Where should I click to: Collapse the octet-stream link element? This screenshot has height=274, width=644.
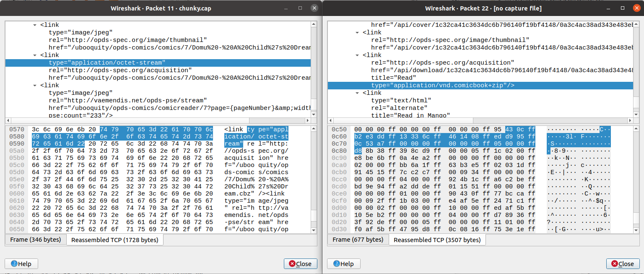pos(34,55)
